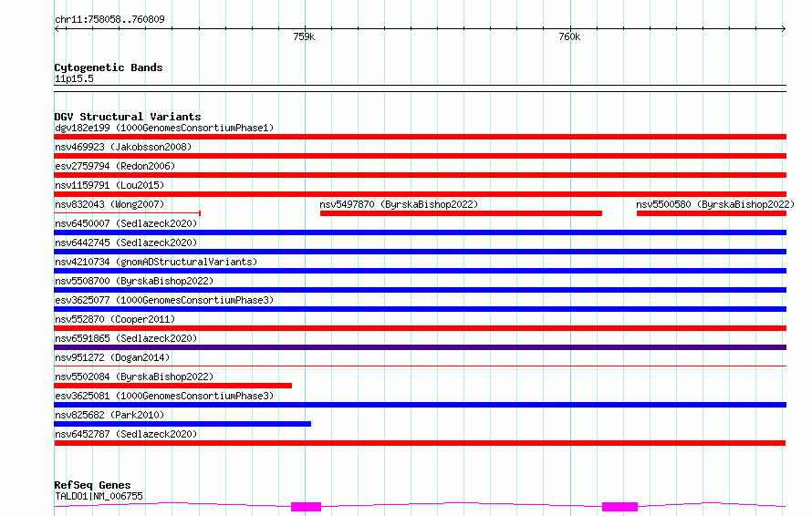
Task: Click the right arrow of the ruler
Action: point(783,29)
